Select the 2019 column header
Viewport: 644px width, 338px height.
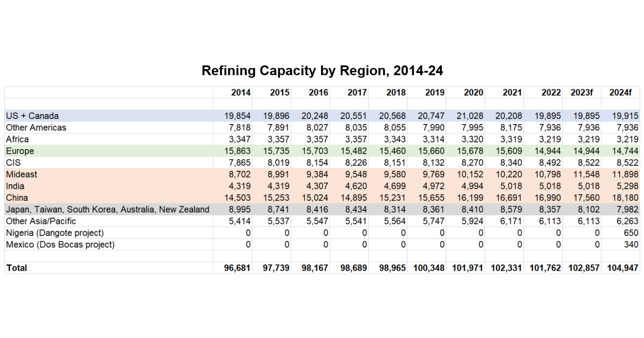click(435, 92)
